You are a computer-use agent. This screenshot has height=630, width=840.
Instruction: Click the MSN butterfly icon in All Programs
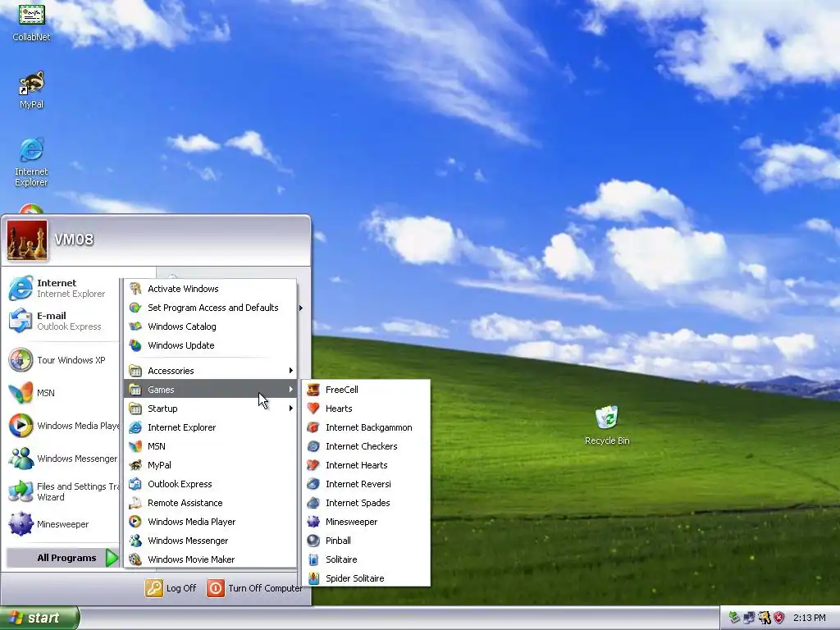(135, 445)
